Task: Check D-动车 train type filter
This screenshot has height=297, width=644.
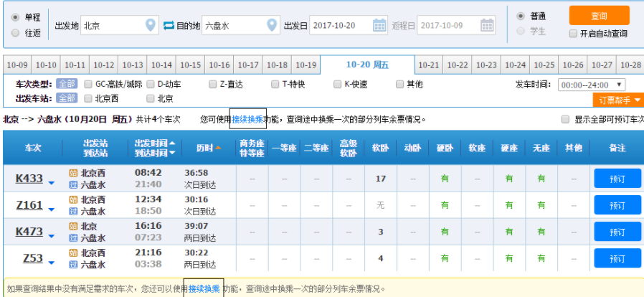Action: (x=151, y=84)
